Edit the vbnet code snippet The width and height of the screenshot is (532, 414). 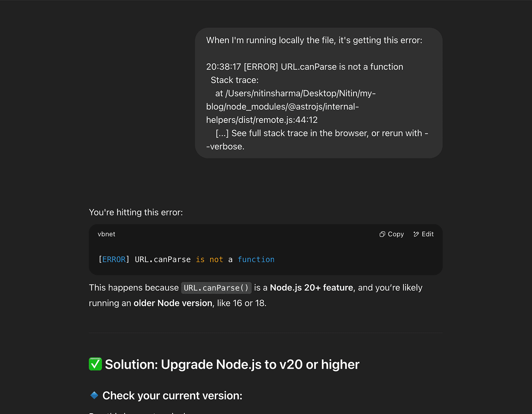coord(424,234)
